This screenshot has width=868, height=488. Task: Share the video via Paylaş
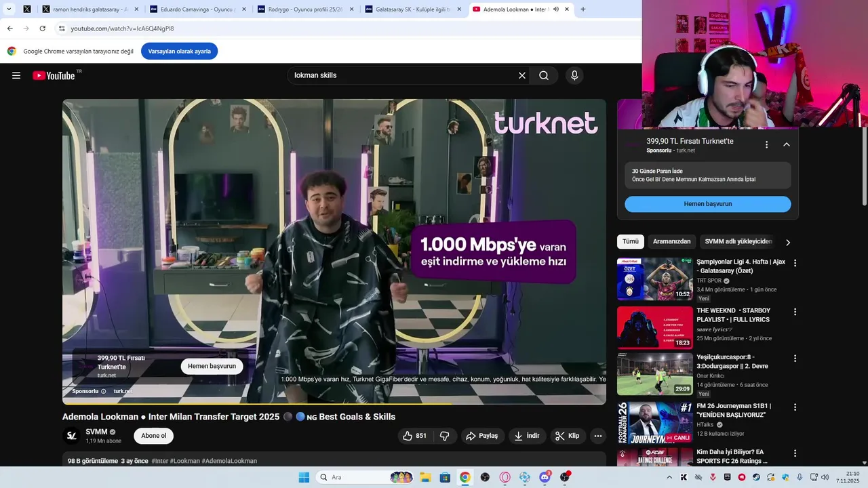click(481, 436)
